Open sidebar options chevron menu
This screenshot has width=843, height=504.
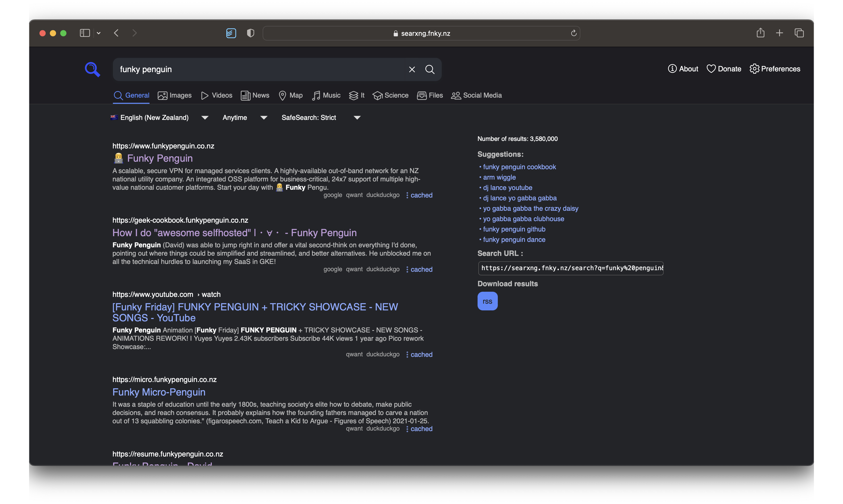tap(99, 33)
